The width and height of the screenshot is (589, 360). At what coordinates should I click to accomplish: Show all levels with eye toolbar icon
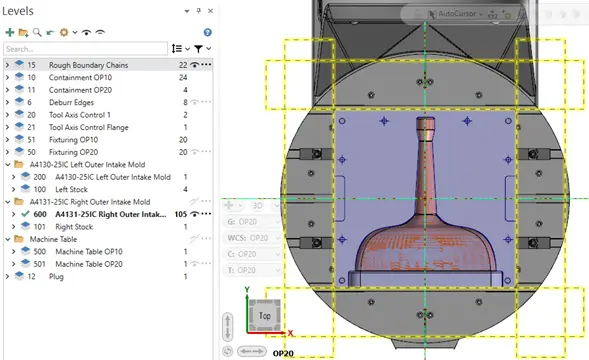[86, 32]
